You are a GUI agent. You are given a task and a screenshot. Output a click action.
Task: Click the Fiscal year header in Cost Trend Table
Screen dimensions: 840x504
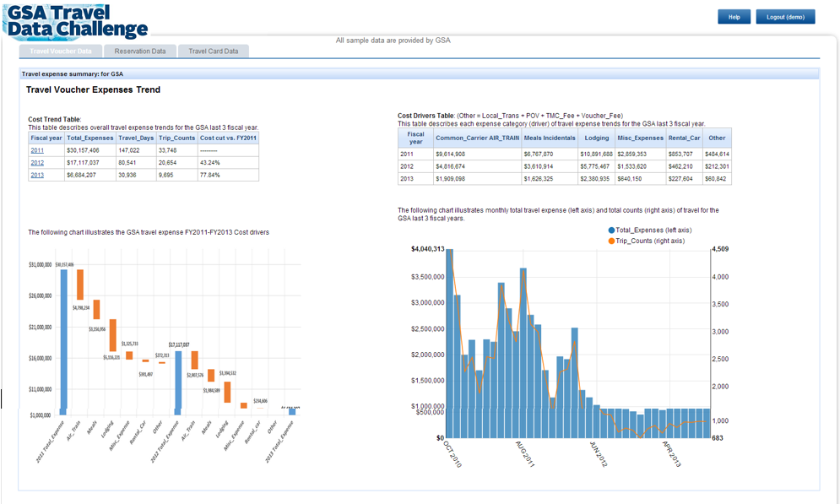[46, 138]
